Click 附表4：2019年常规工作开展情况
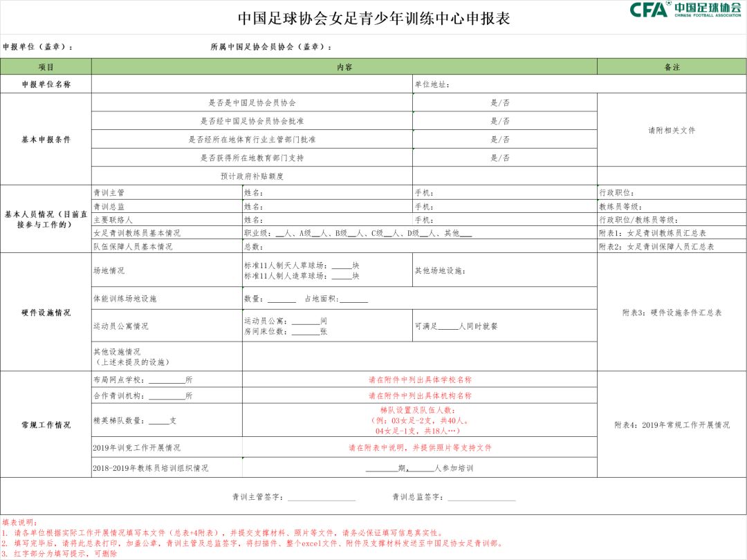The height and width of the screenshot is (560, 747). point(672,424)
